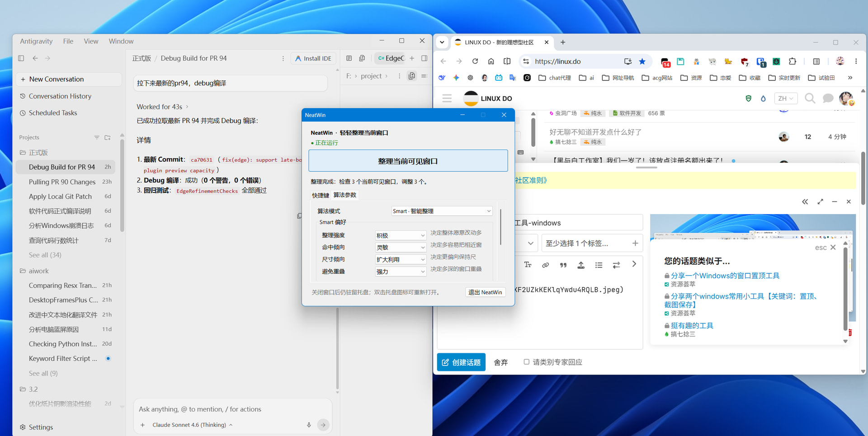Open LINUX DO user avatar menu
868x436 pixels.
(846, 98)
